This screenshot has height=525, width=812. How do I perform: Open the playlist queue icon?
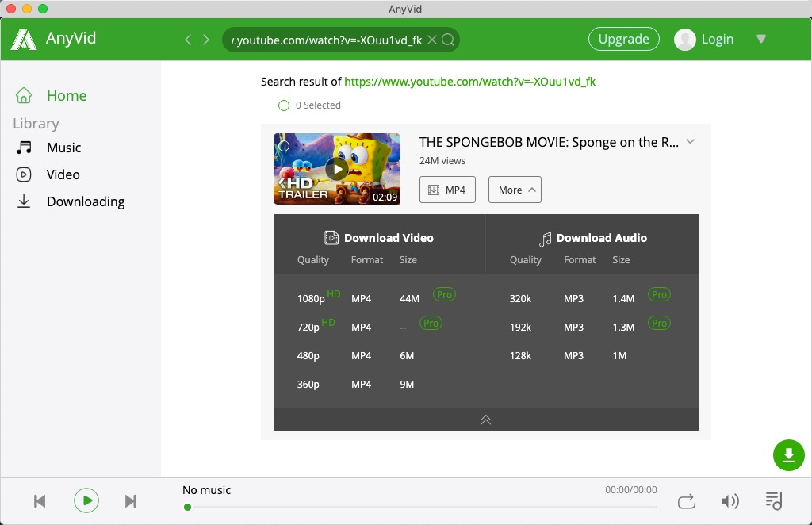[x=774, y=500]
